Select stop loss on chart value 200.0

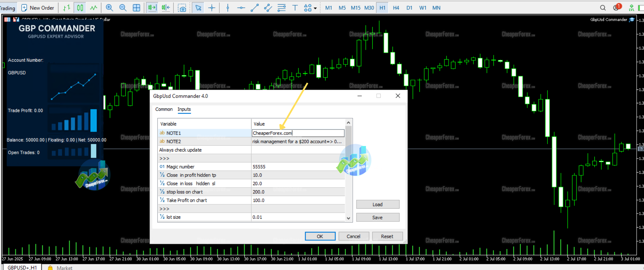tap(298, 192)
